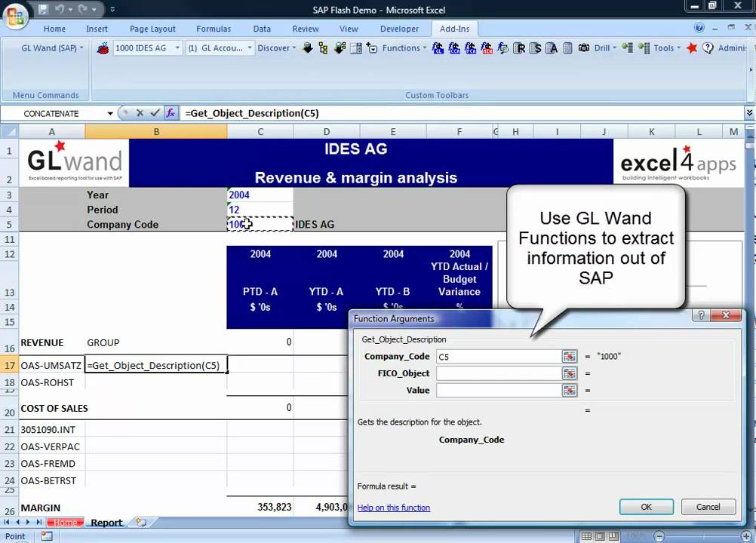The image size is (756, 543).
Task: Select the OAS-ROHST cell in column A
Action: click(x=51, y=382)
